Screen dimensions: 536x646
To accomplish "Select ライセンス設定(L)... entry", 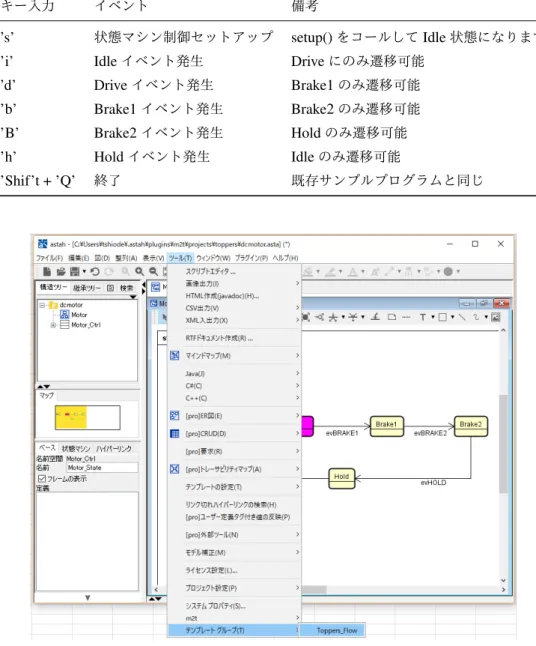I will click(x=234, y=571).
